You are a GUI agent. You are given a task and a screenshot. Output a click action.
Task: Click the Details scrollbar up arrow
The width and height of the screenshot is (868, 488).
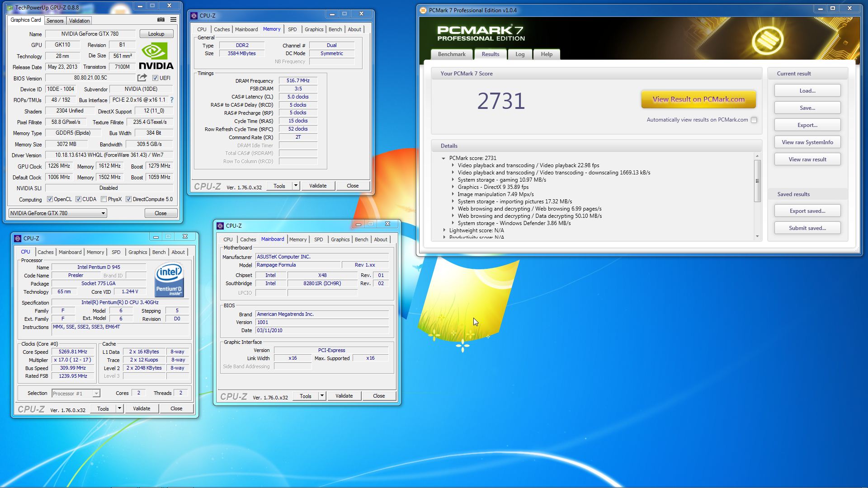click(757, 156)
